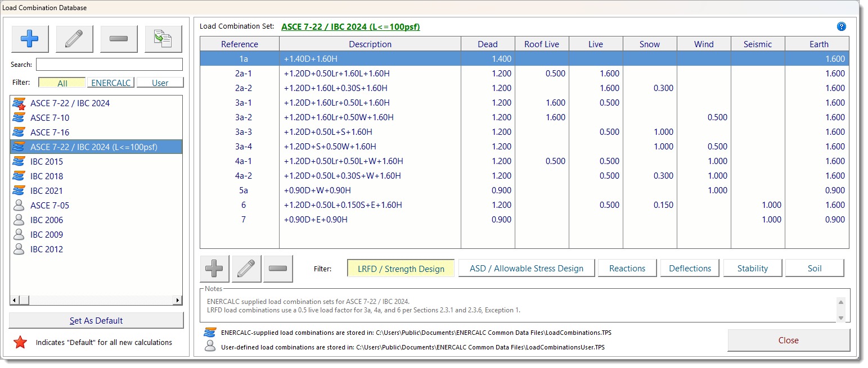Select row 7 +0.90D+E+0.90H
868x368 pixels.
pyautogui.click(x=524, y=220)
